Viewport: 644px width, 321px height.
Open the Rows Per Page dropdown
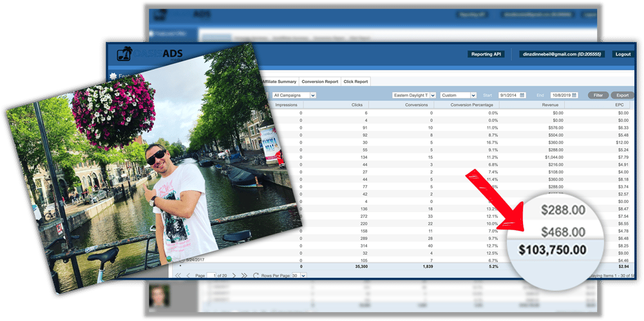[299, 275]
